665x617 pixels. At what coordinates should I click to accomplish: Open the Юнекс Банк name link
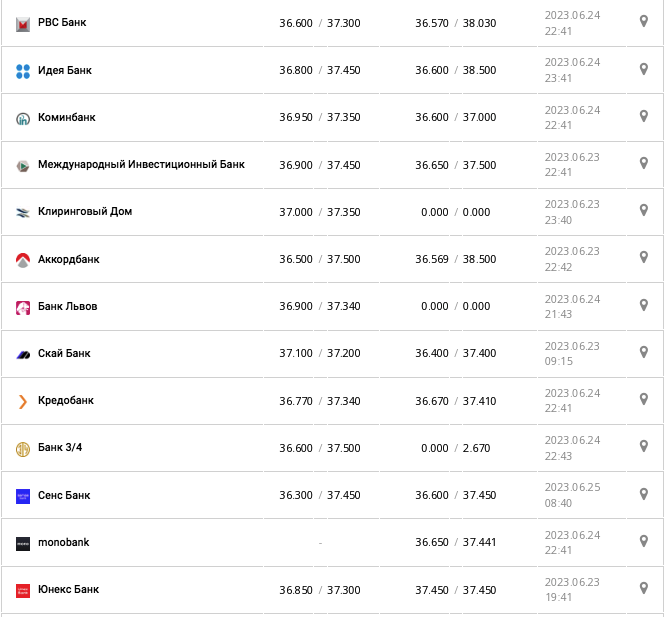(68, 589)
